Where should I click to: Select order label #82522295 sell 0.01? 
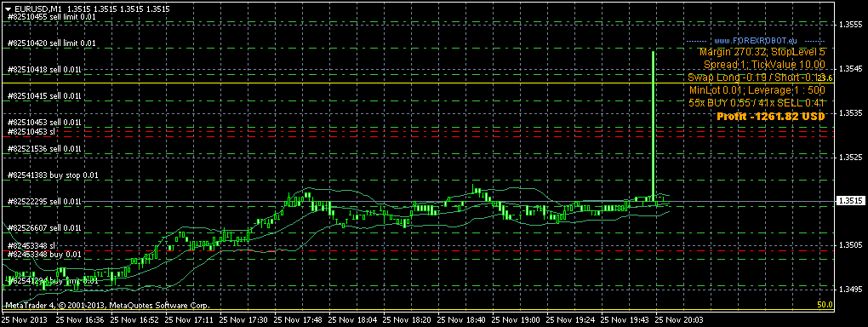[43, 201]
